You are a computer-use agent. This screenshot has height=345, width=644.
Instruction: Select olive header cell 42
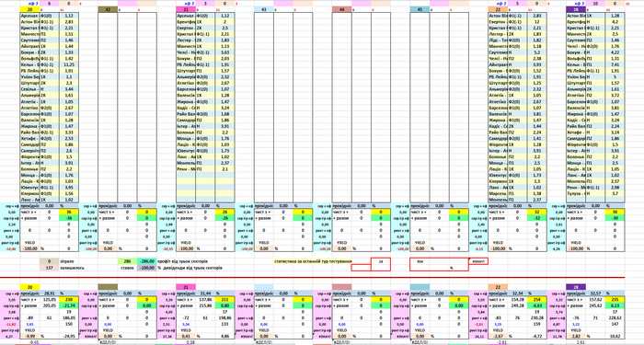click(x=108, y=9)
